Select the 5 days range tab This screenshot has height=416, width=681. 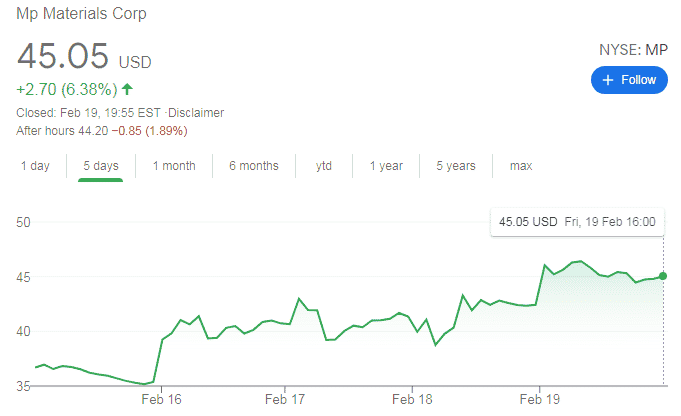[x=100, y=166]
